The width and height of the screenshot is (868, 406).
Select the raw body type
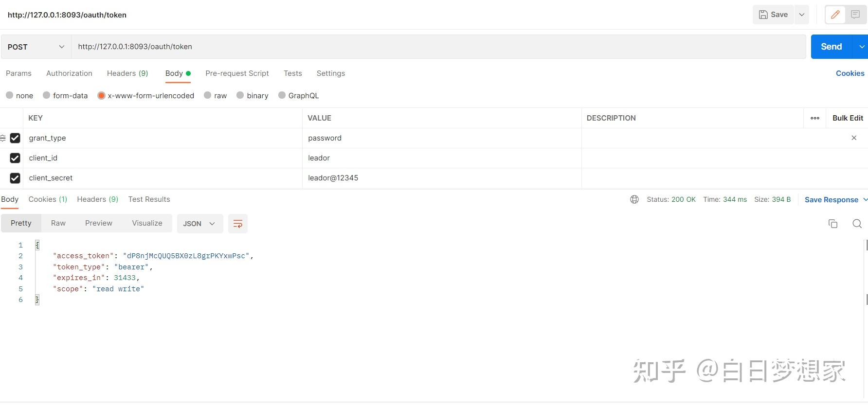(208, 95)
